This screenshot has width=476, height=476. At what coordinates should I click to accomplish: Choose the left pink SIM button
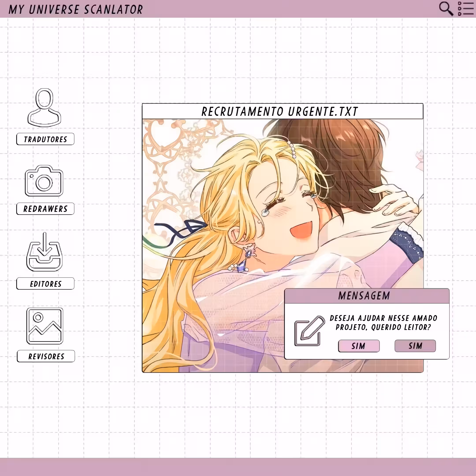tap(359, 346)
